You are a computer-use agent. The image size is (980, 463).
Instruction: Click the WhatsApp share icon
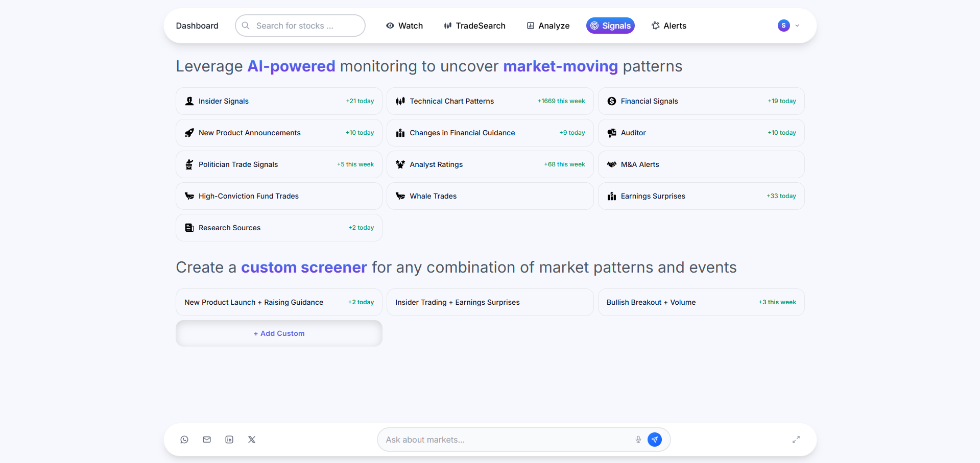coord(184,440)
